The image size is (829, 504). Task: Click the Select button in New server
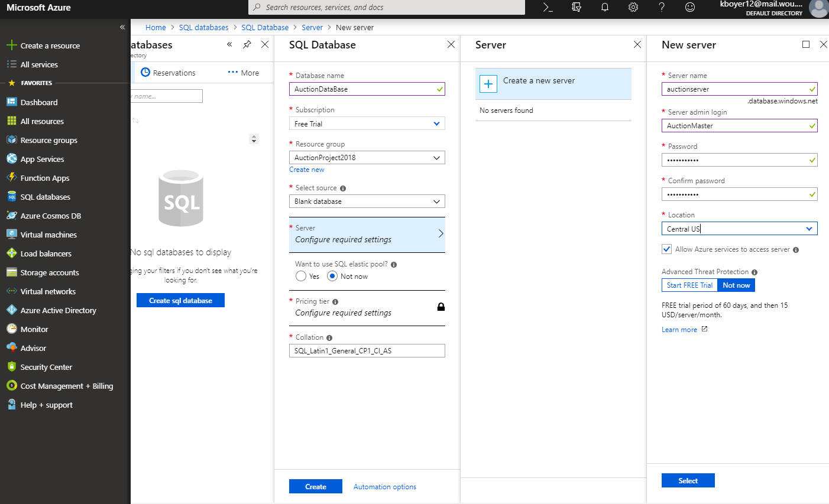(688, 480)
